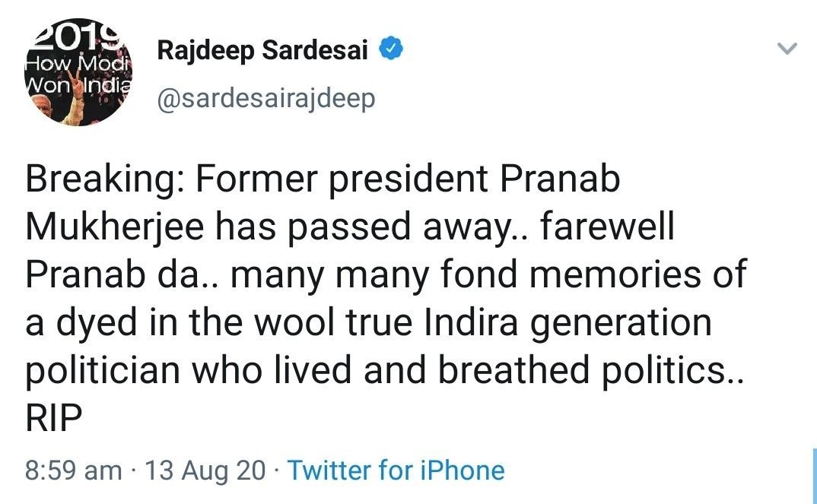
Task: Expand the tweet options chevron
Action: (787, 50)
